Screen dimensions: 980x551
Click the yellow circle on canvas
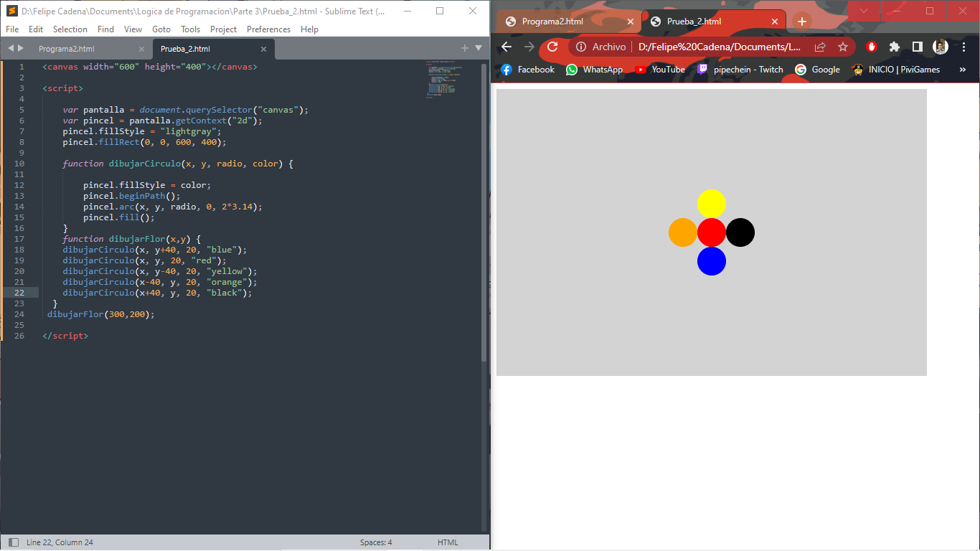[712, 204]
